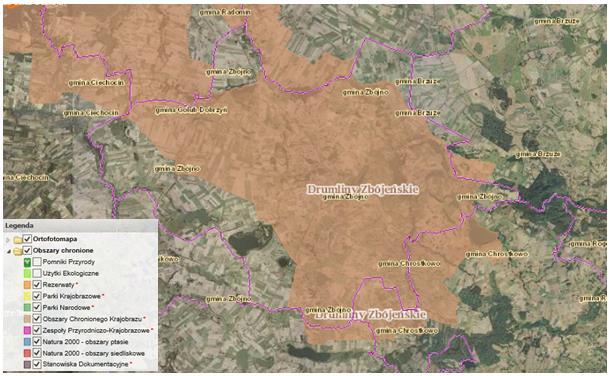
Task: Uncheck Obszary Chronionego Krajobrazu checkbox
Action: click(x=37, y=319)
